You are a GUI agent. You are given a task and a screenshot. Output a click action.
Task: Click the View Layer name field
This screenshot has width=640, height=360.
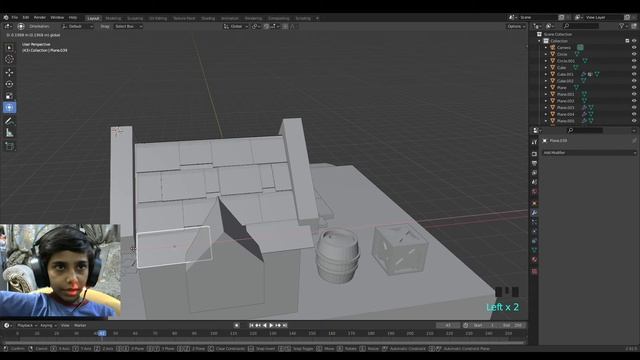point(603,18)
